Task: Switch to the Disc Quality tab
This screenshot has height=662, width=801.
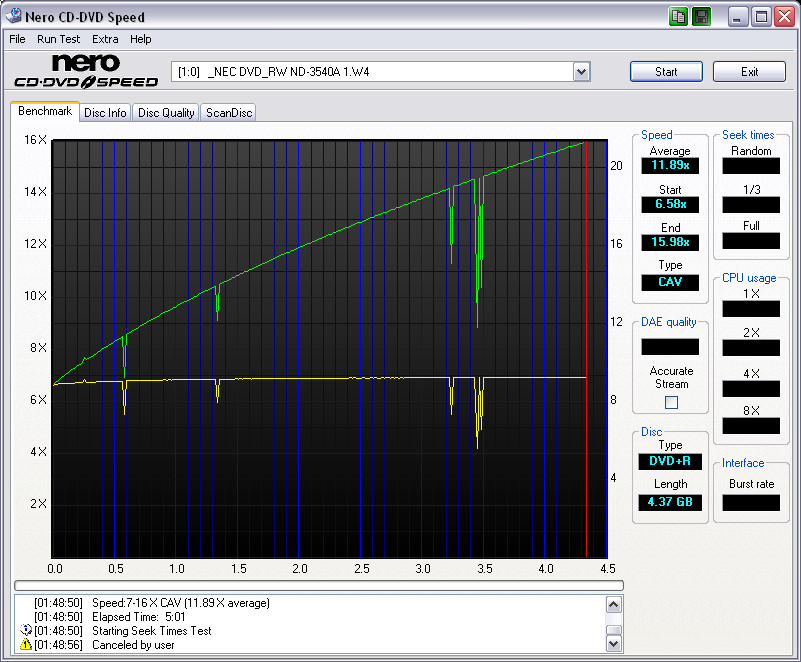Action: [166, 113]
